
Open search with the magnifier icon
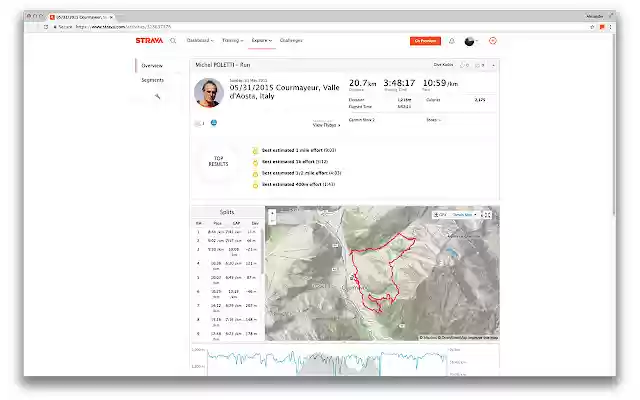pyautogui.click(x=173, y=41)
